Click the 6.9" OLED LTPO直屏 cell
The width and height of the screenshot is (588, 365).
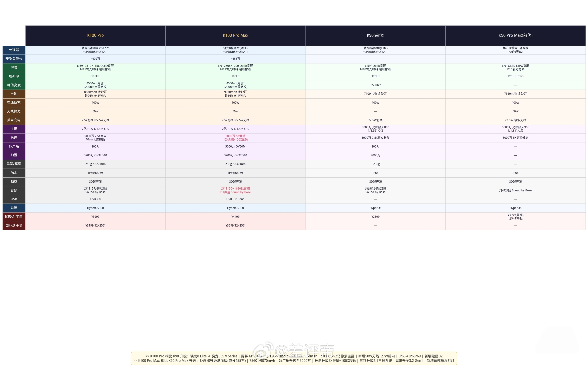pos(515,68)
